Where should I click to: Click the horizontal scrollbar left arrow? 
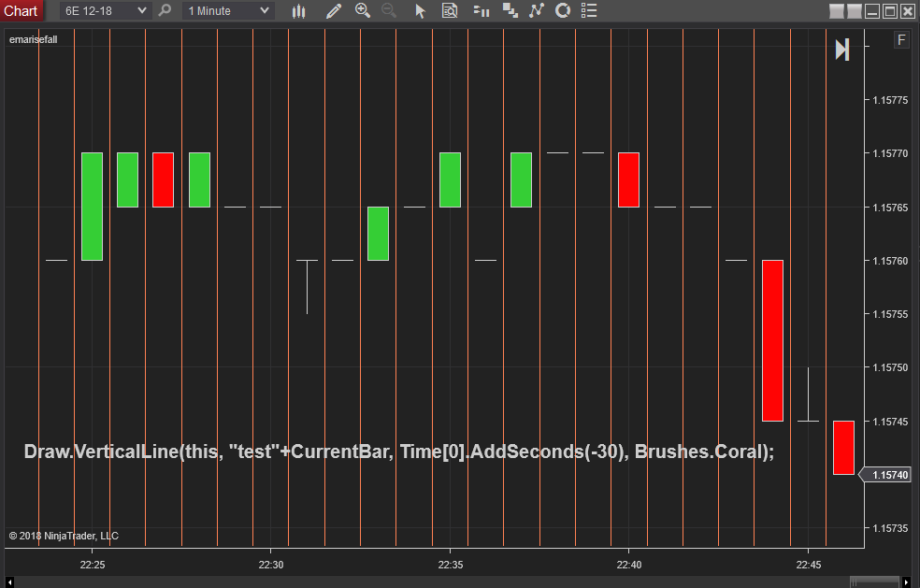point(9,582)
